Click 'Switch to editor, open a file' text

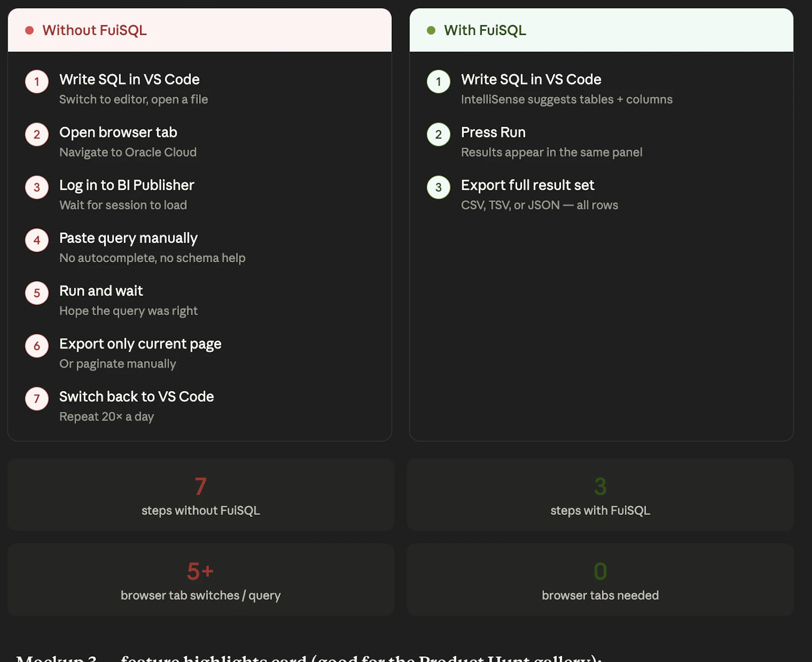coord(133,99)
